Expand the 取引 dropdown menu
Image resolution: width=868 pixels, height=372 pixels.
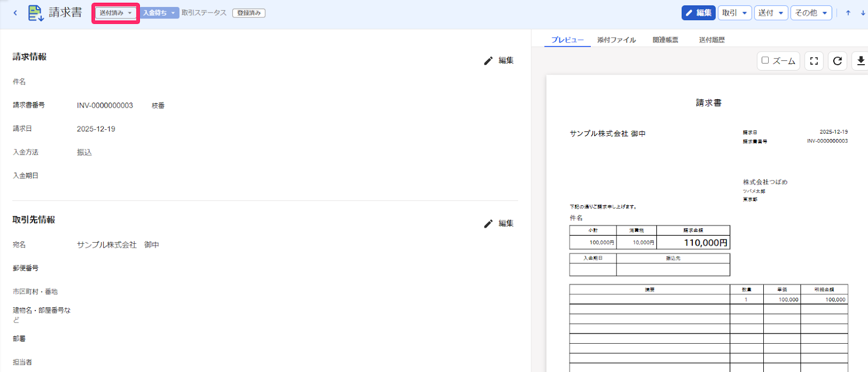tap(735, 13)
